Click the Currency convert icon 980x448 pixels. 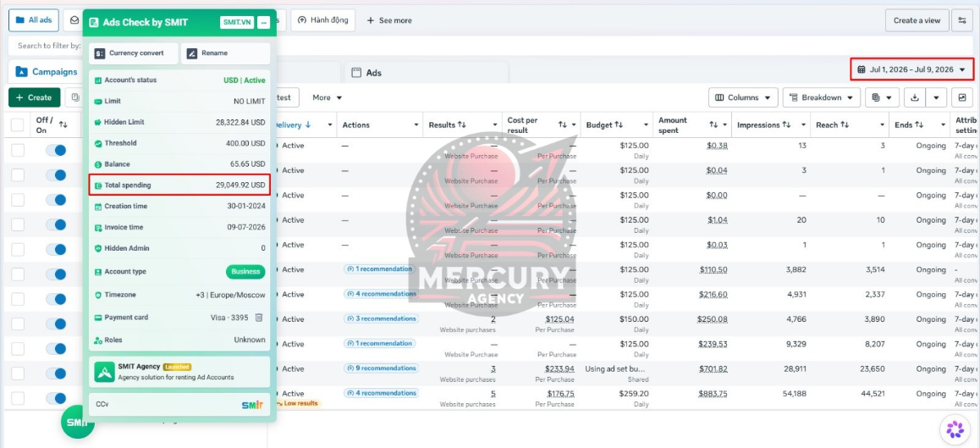pyautogui.click(x=99, y=53)
